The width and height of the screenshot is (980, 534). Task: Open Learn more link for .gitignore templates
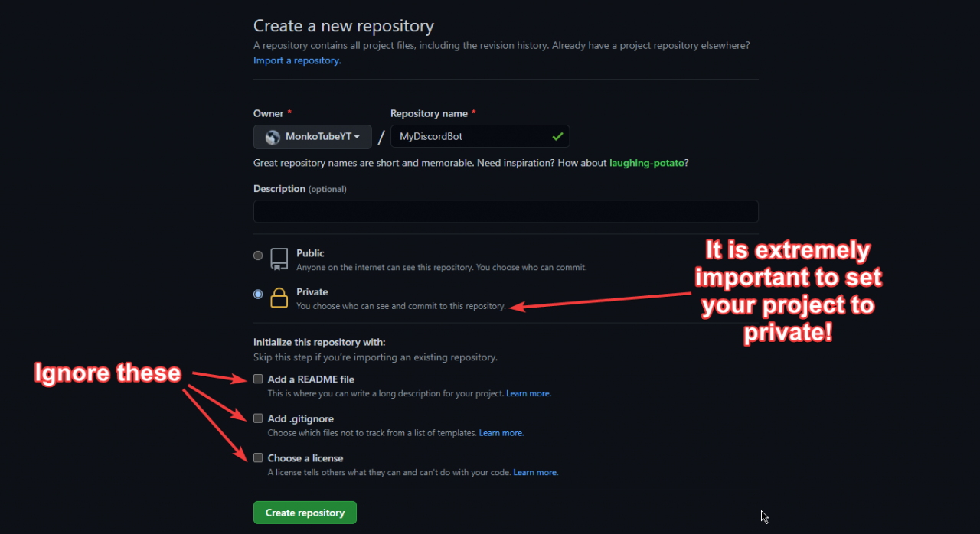(501, 433)
